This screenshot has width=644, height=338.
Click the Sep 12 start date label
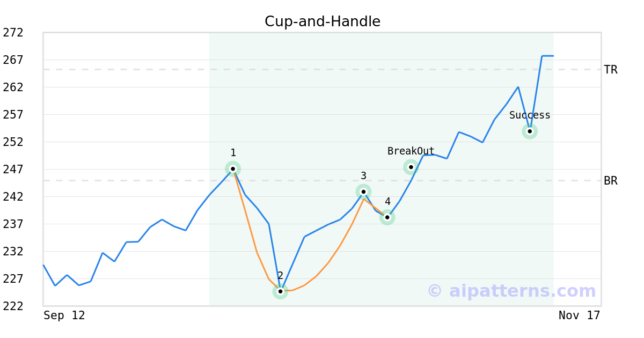pos(64,315)
